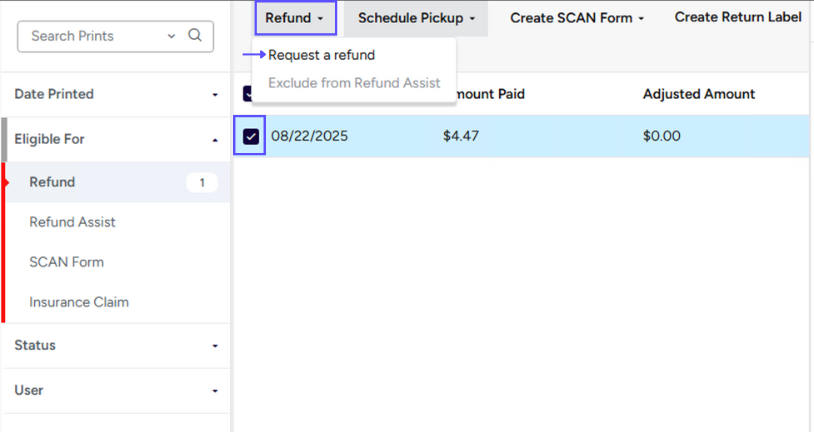Sort by the Adjusted Amount column header

(x=699, y=94)
